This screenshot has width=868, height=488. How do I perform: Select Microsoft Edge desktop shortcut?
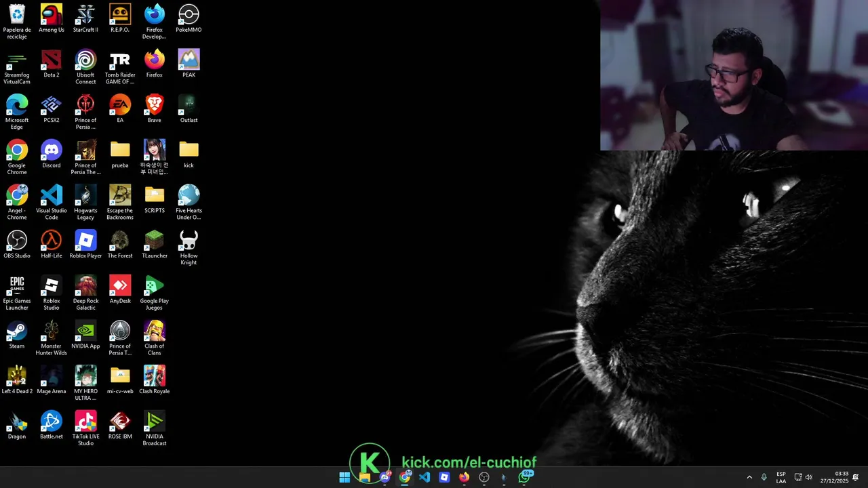17,113
